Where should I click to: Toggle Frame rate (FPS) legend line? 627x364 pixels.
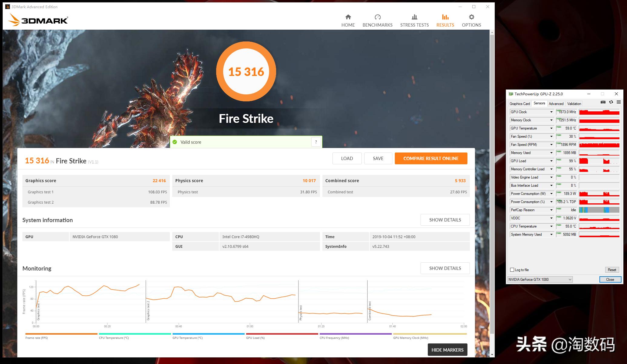61,334
